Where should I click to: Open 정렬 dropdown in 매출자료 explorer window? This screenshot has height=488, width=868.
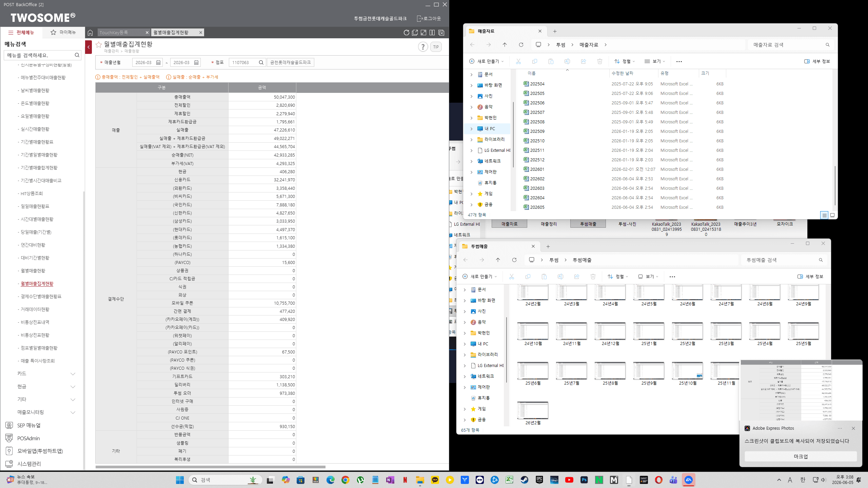(624, 61)
